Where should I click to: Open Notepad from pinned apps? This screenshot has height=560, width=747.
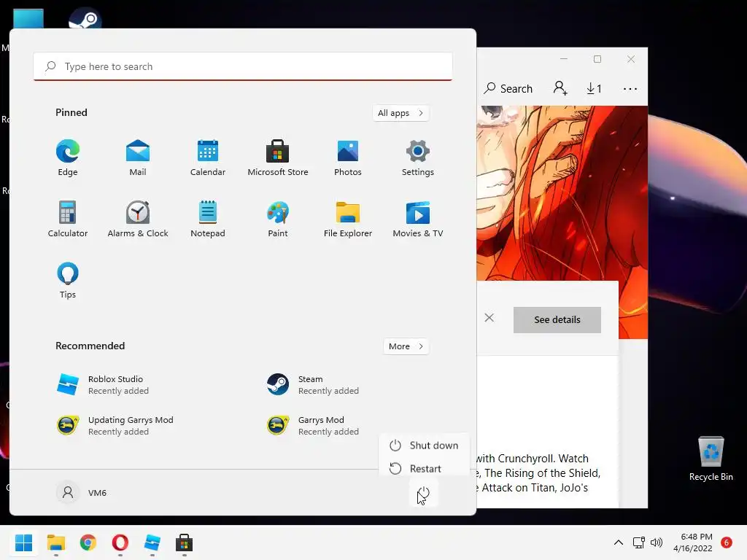pos(208,219)
